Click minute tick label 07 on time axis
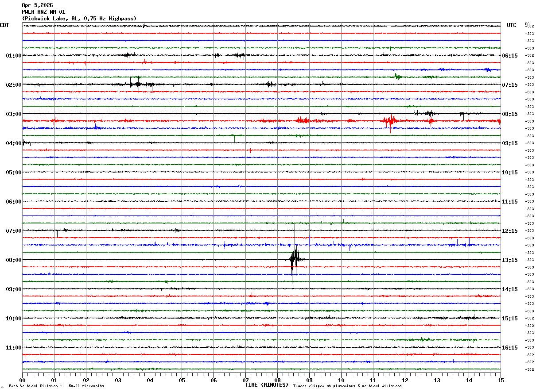This screenshot has height=392, width=536. coord(245,380)
